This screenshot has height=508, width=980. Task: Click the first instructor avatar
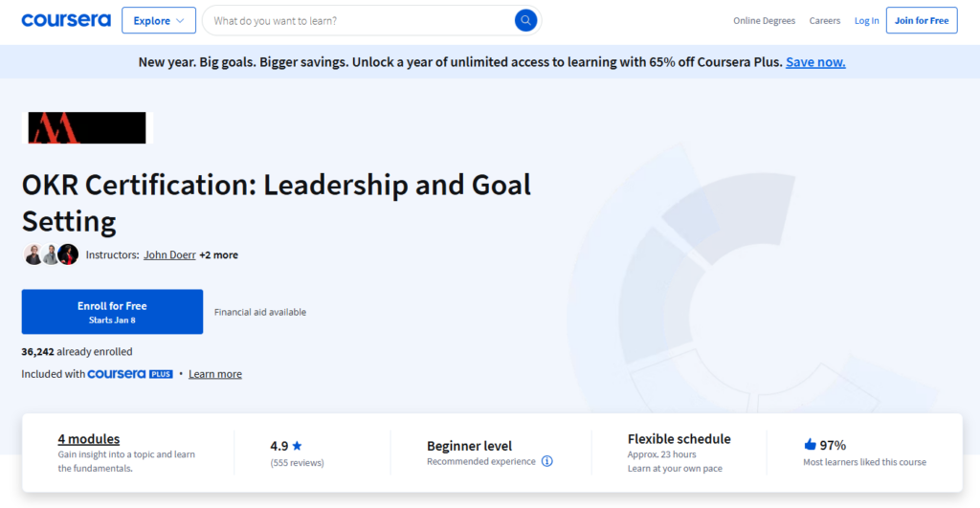point(33,254)
